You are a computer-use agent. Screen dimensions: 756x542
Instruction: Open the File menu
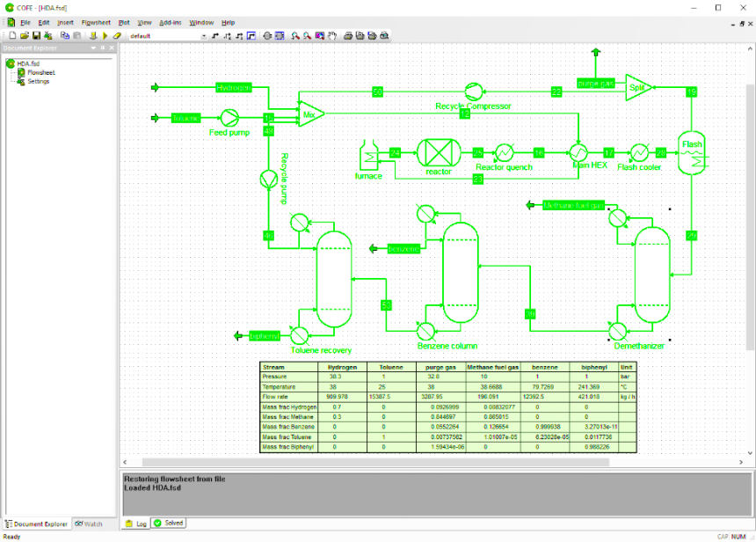tap(25, 23)
